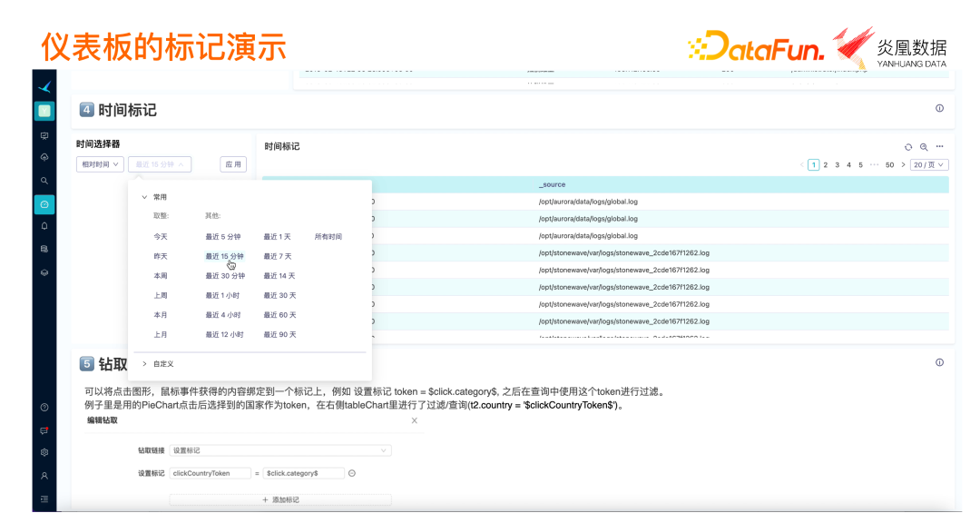Click the info icon beside 钻取 section
Image resolution: width=980 pixels, height=523 pixels.
pyautogui.click(x=939, y=362)
